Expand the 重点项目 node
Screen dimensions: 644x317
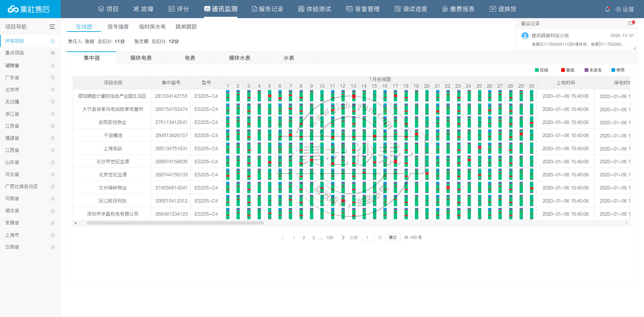(x=53, y=53)
